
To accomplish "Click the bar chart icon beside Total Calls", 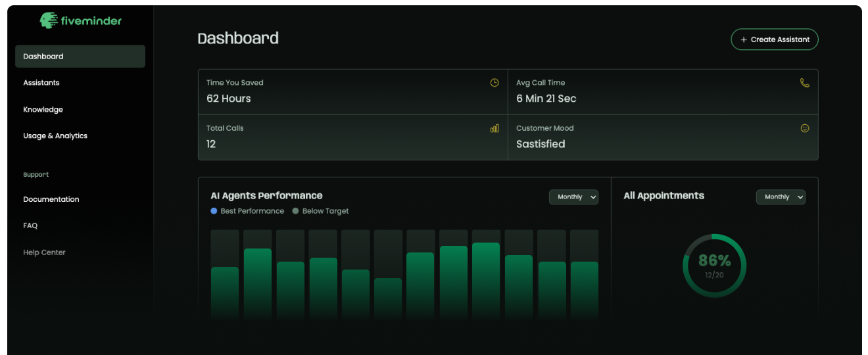I will click(x=494, y=128).
